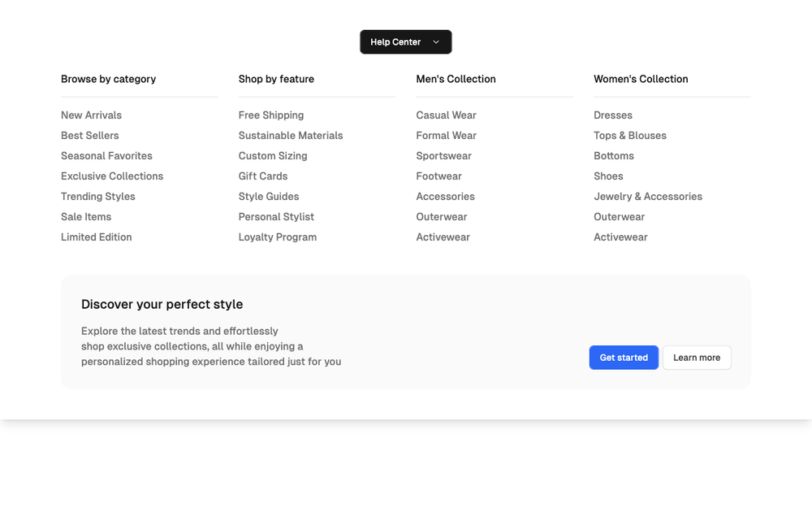Viewport: 812px width, 508px height.
Task: Go to Tops & Blouses
Action: 630,135
